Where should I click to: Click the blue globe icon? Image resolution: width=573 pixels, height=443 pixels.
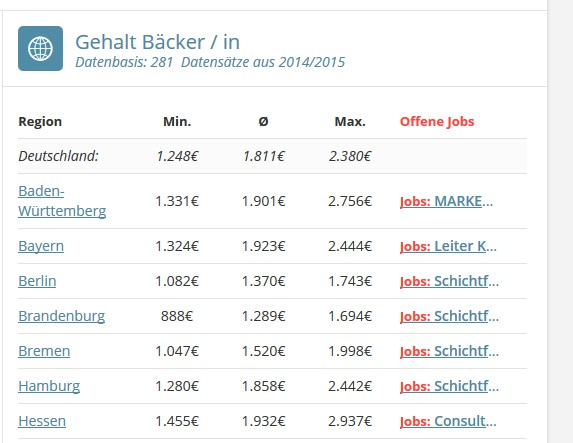pos(41,48)
